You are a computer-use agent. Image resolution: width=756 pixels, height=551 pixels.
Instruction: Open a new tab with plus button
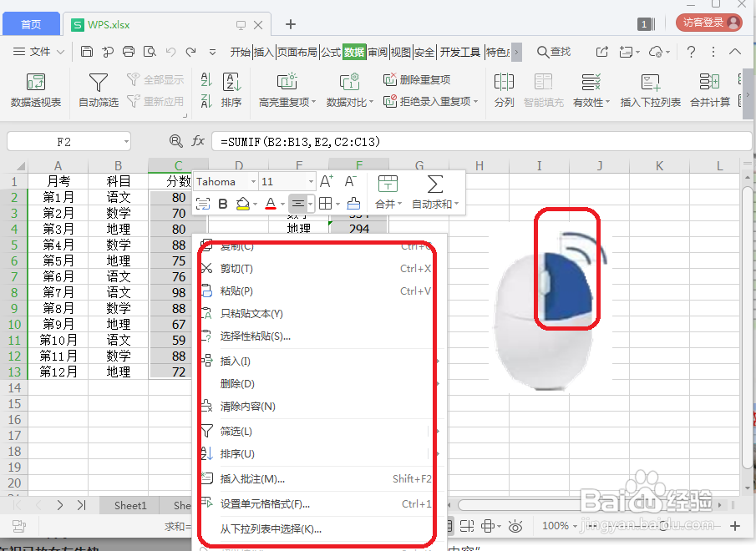point(290,24)
